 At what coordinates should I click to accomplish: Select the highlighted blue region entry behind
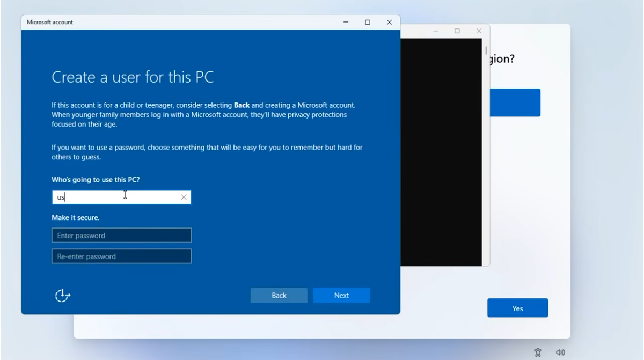click(x=515, y=102)
